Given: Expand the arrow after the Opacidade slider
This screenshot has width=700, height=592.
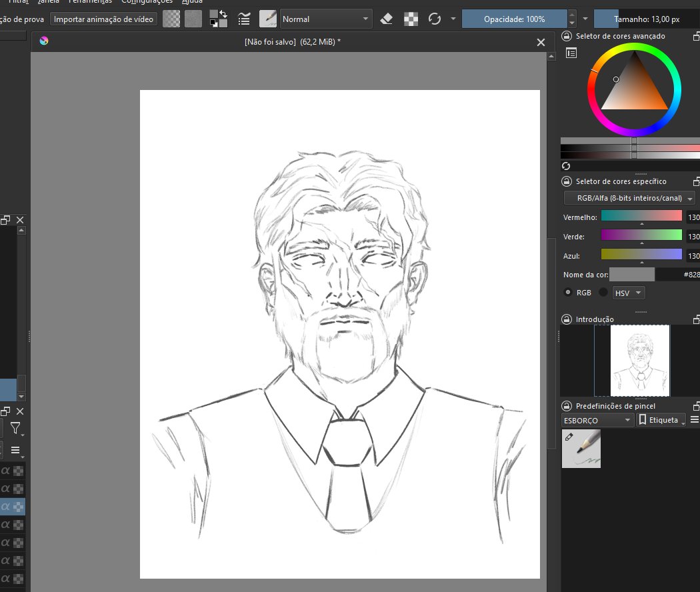Looking at the screenshot, I should (x=585, y=19).
